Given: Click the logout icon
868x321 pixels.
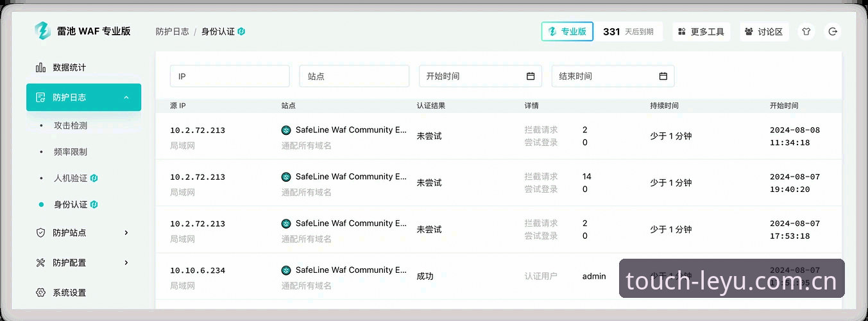Looking at the screenshot, I should tap(833, 31).
